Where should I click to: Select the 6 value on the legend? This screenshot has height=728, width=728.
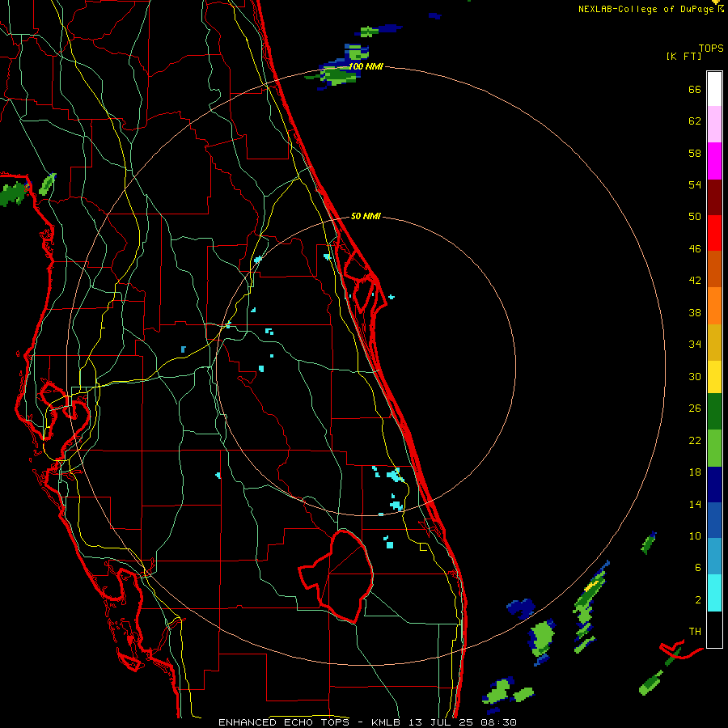pyautogui.click(x=698, y=568)
